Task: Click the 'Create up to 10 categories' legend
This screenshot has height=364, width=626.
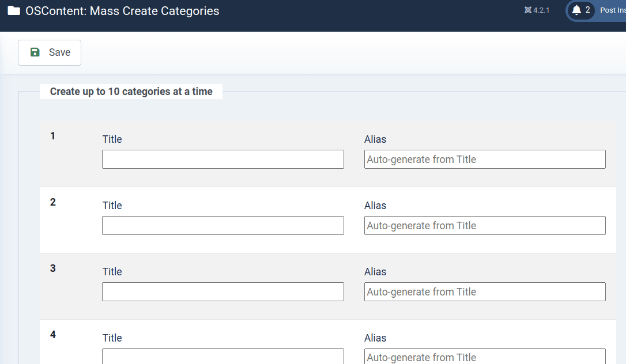Action: 131,92
